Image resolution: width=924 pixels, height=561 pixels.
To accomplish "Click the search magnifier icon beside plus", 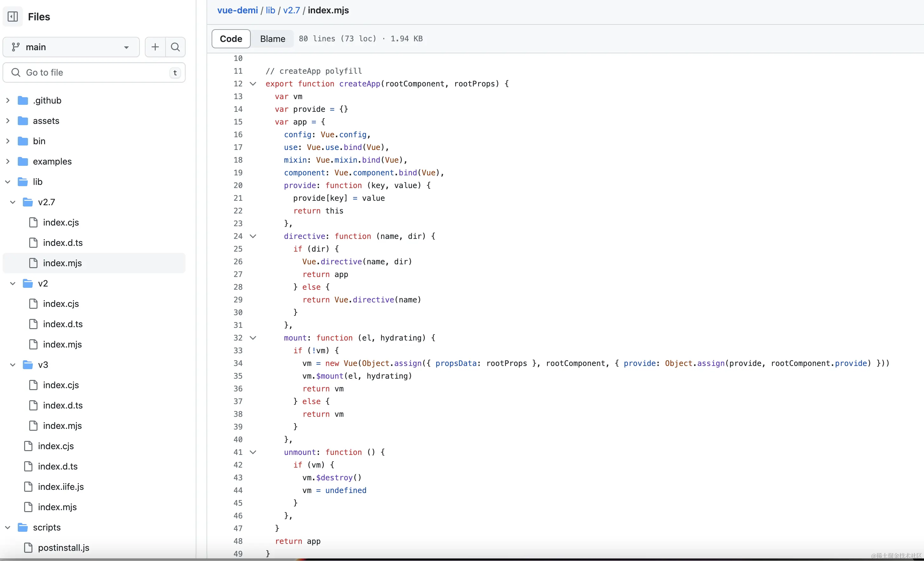I will 175,47.
